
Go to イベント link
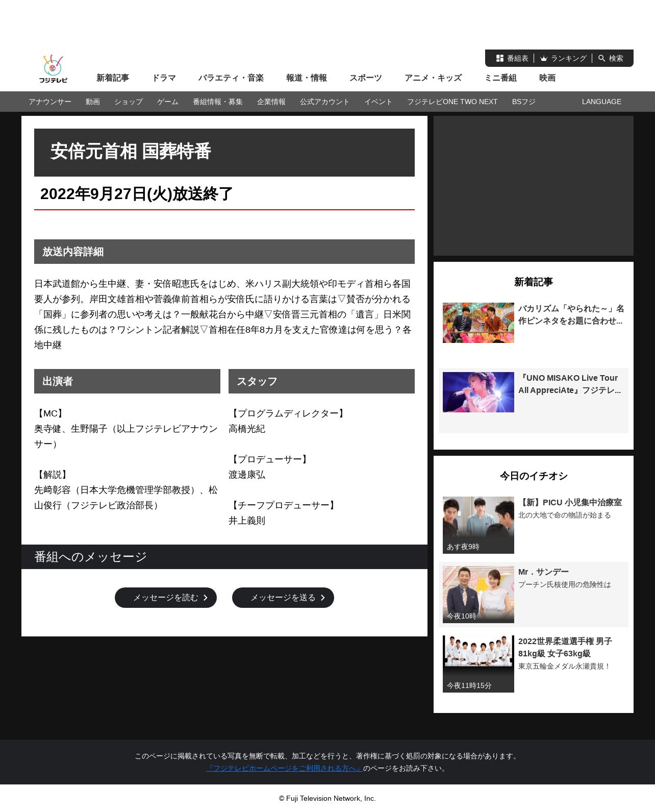379,102
